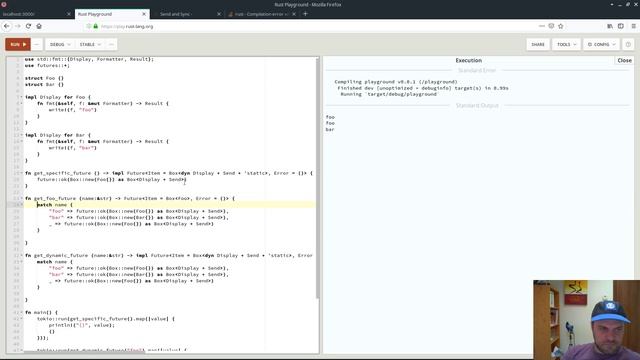Click the webcam video overlay
The image size is (640, 360).
(586, 320)
